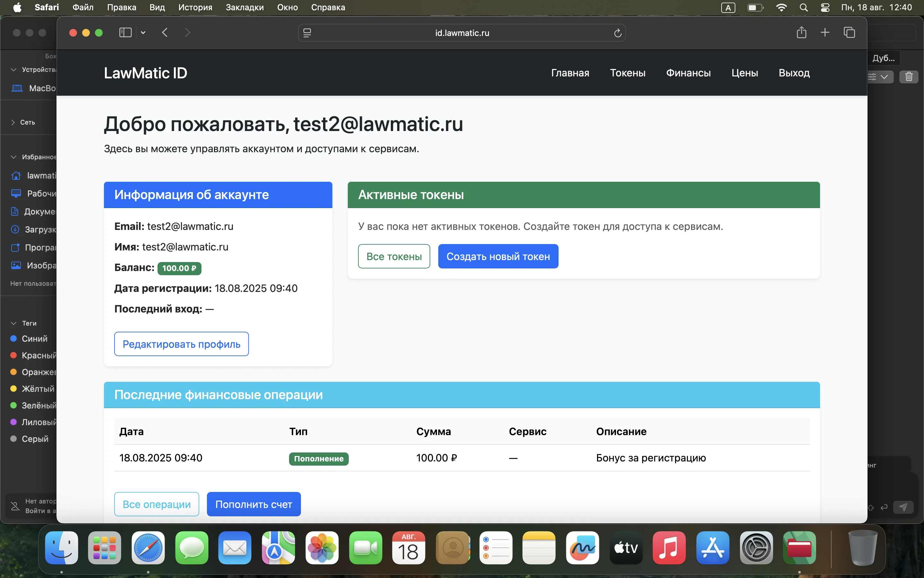Image resolution: width=924 pixels, height=578 pixels.
Task: Click the Все операции button
Action: pos(157,504)
